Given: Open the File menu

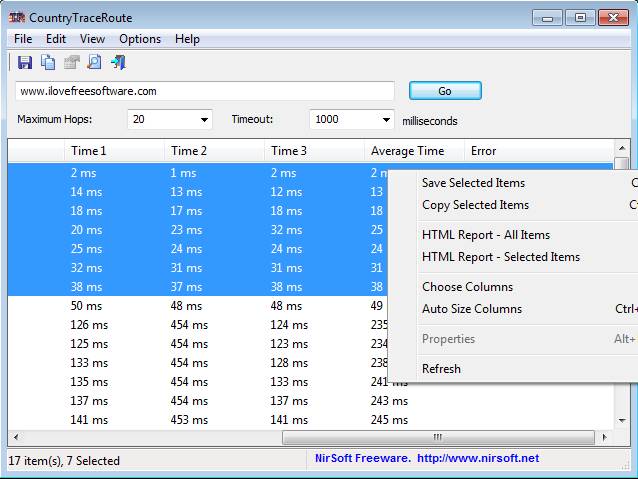Looking at the screenshot, I should point(23,39).
